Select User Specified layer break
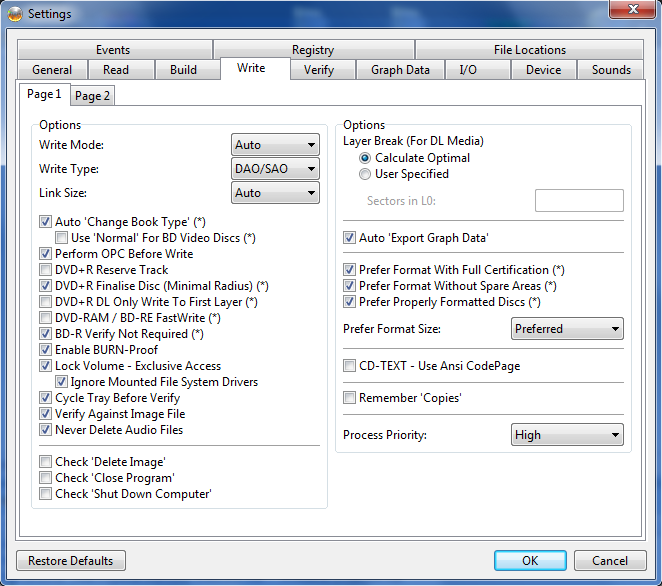Screen dimensions: 662x586 [x=365, y=174]
